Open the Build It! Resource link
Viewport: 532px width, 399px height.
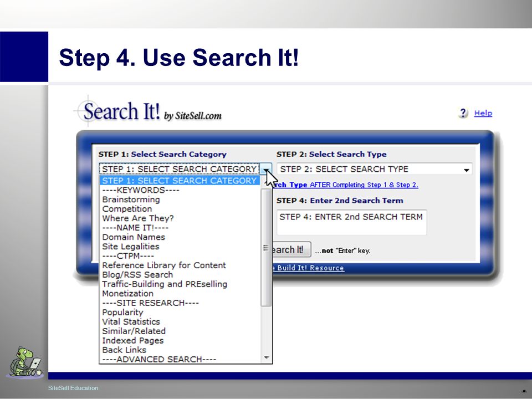pyautogui.click(x=308, y=268)
